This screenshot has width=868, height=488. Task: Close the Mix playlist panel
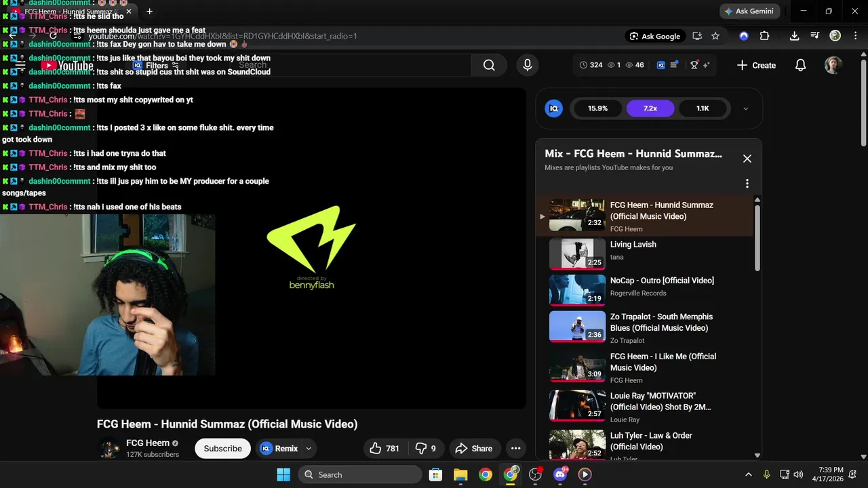747,159
